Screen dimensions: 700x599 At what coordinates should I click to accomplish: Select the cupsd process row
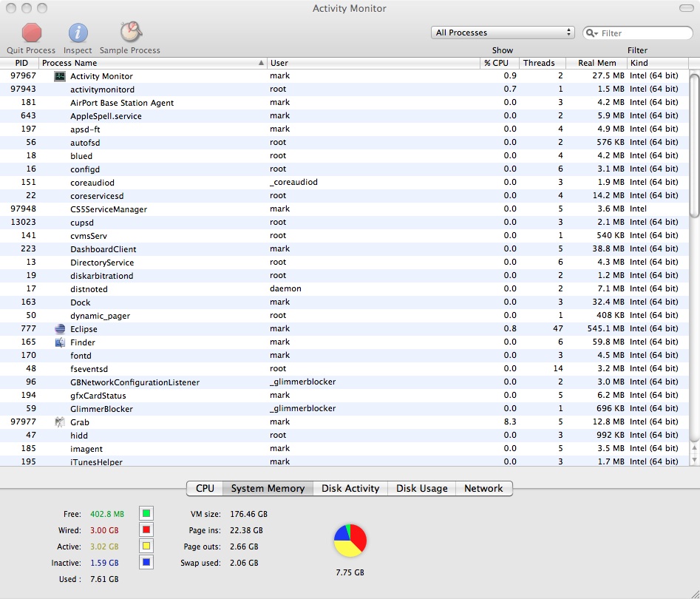(x=344, y=223)
